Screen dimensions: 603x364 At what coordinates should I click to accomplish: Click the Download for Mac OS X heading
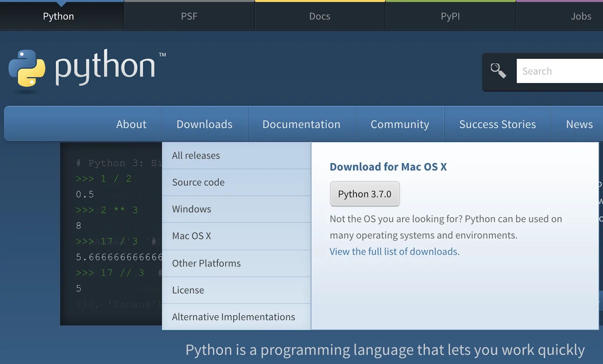click(388, 167)
